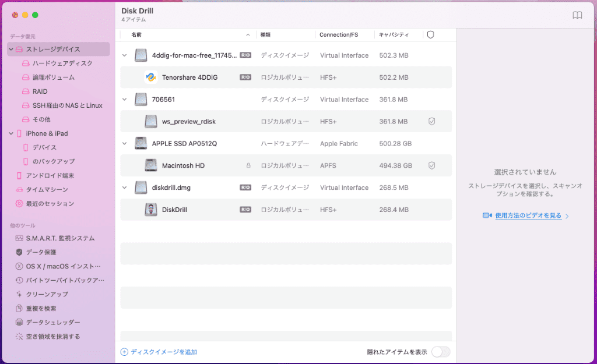597x364 pixels.
Task: Toggle 隠れたアイテムを表示 switch
Action: click(x=441, y=352)
